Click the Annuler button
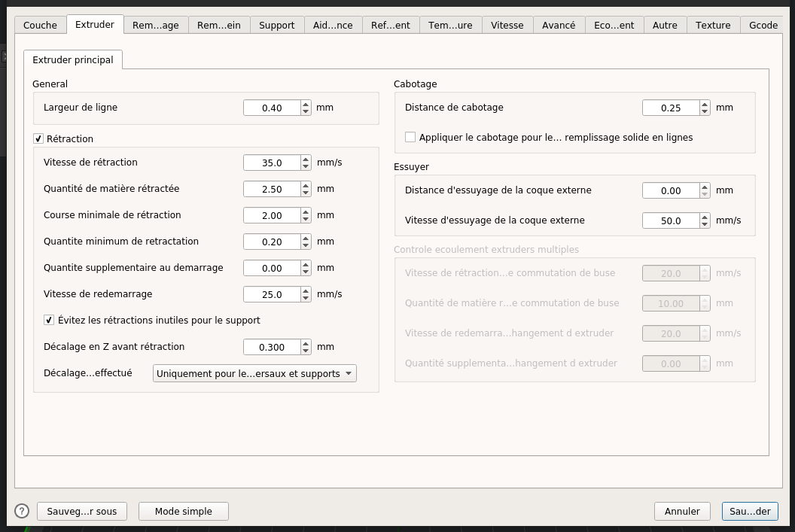The width and height of the screenshot is (795, 532). click(682, 511)
